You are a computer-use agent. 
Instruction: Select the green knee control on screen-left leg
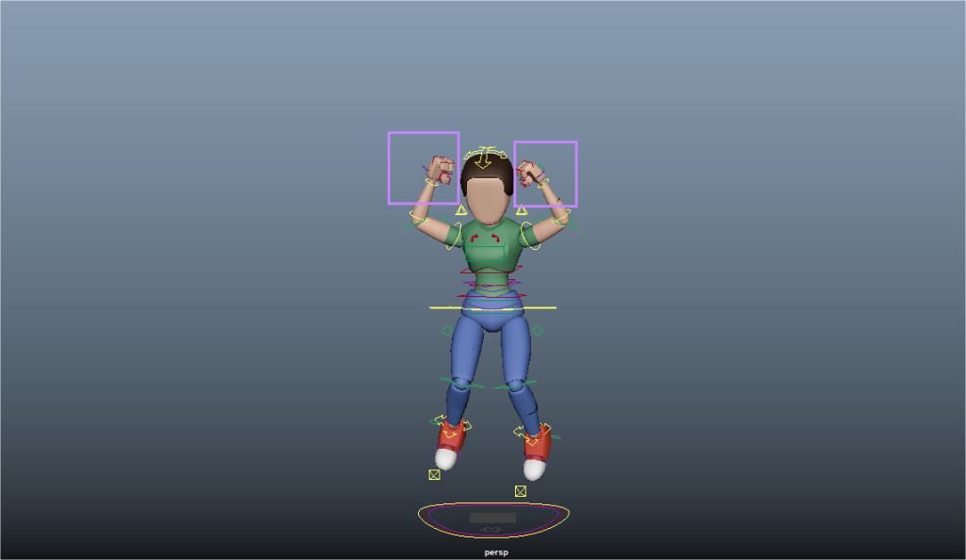(x=461, y=384)
